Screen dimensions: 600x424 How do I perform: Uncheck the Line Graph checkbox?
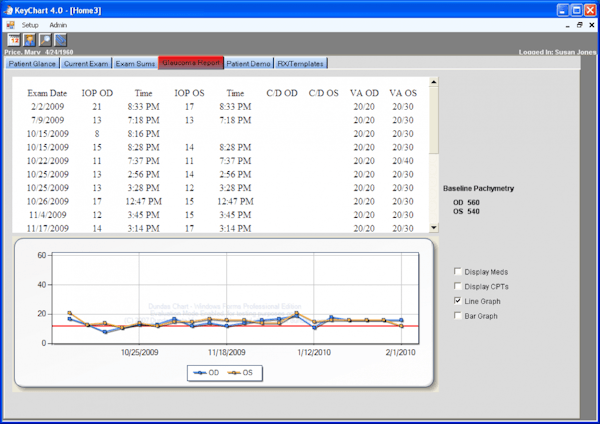[x=458, y=301]
